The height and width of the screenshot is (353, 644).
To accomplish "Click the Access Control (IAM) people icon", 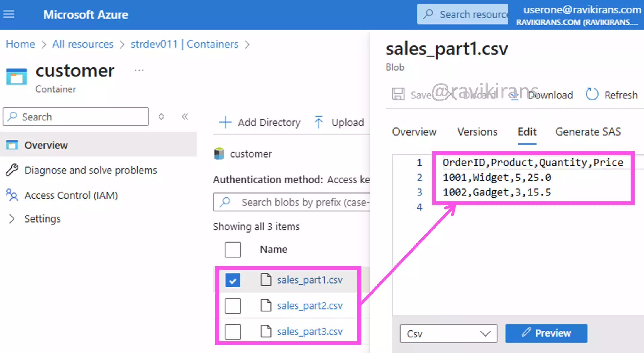I will pyautogui.click(x=12, y=195).
